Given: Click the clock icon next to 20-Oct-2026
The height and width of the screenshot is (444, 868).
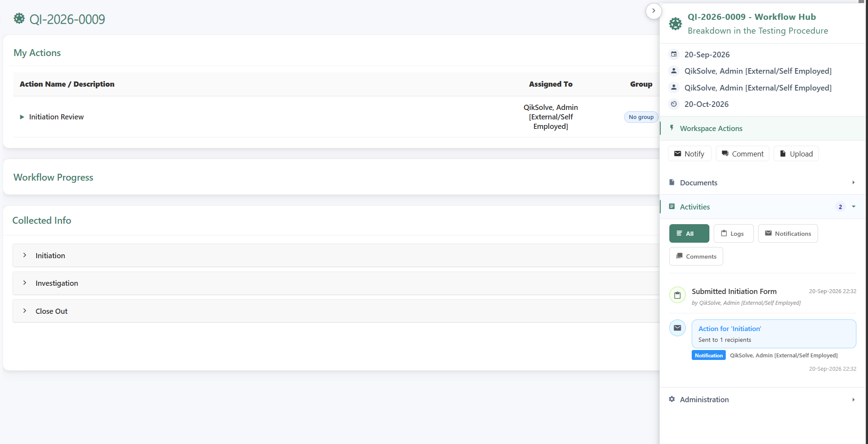Looking at the screenshot, I should point(674,104).
